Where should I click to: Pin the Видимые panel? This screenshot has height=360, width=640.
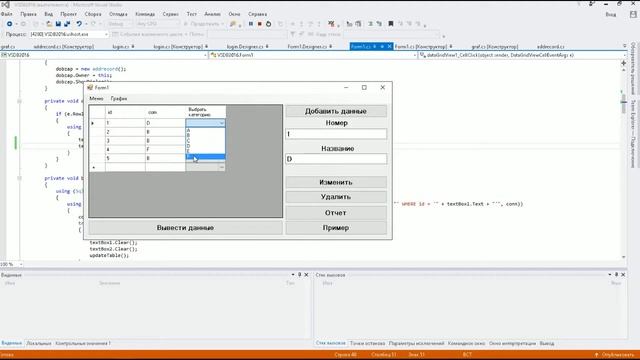click(299, 275)
